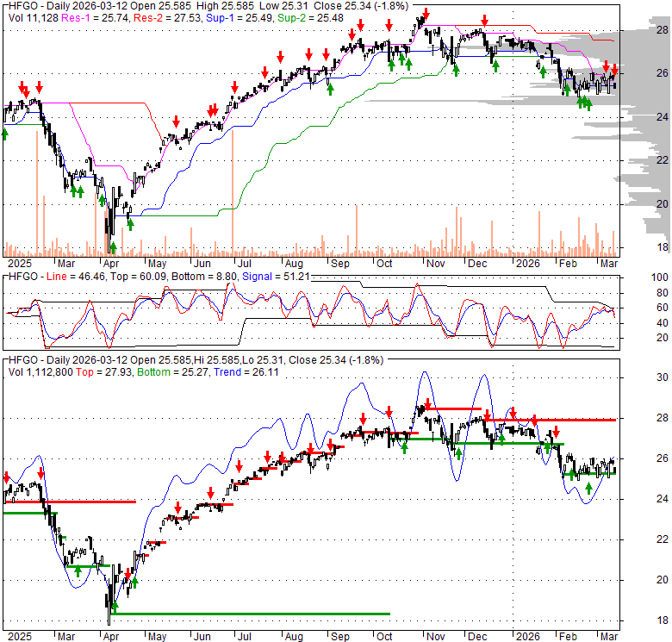
Task: Click the Res-2 = 27.53 label
Action: 167,18
